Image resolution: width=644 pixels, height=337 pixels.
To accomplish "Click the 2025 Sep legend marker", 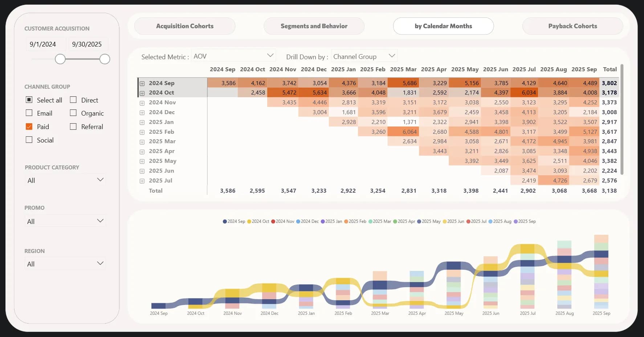I will pyautogui.click(x=515, y=221).
